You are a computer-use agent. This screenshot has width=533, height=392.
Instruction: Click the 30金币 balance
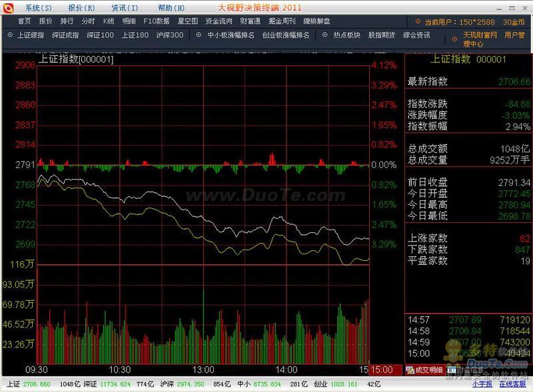pos(514,22)
